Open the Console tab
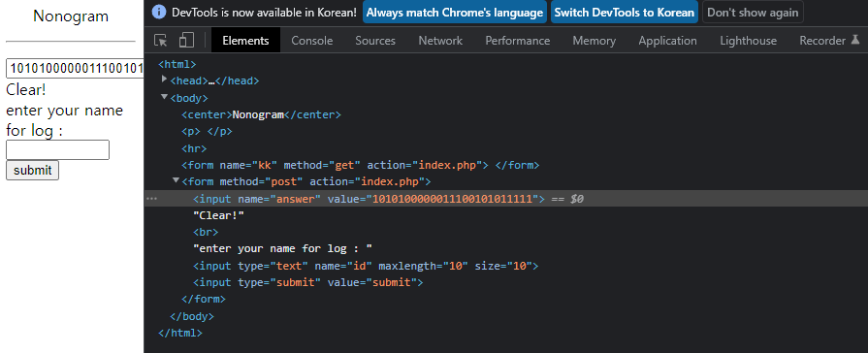This screenshot has width=868, height=353. [312, 41]
